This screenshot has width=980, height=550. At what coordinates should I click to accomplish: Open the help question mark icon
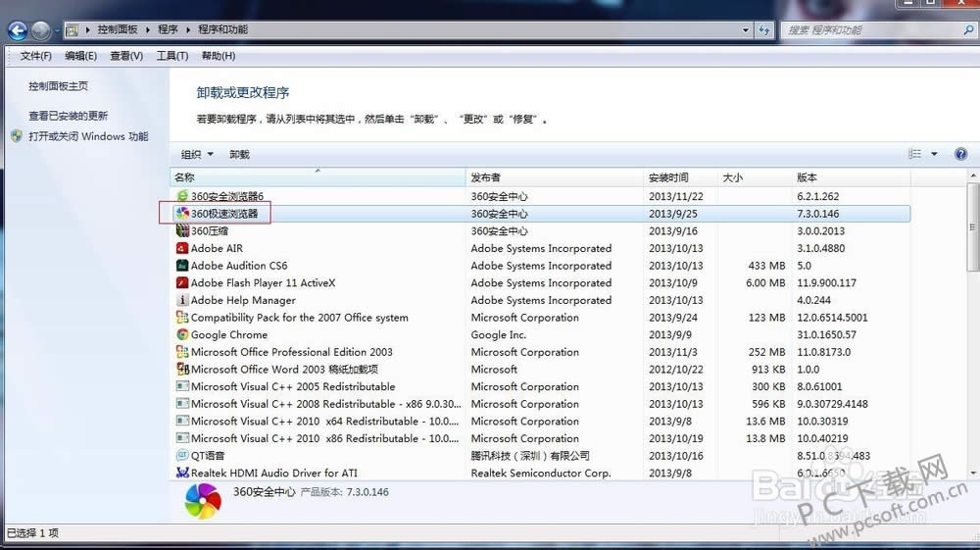960,154
